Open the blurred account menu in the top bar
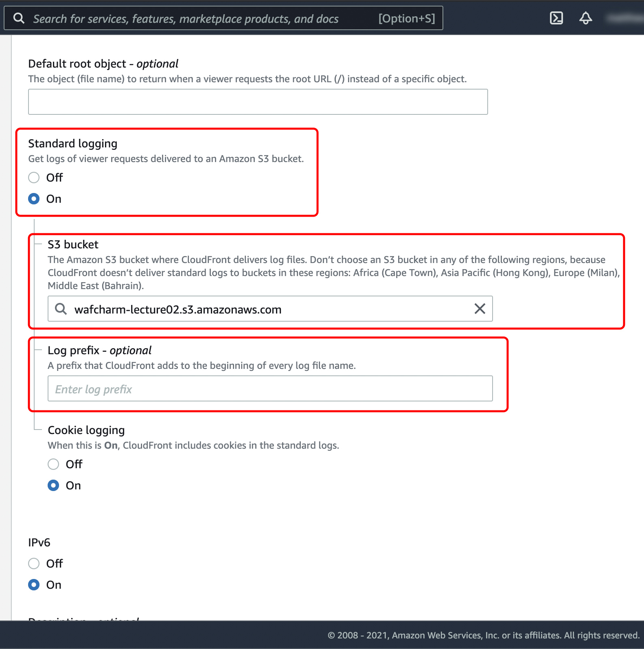644x649 pixels. pos(625,18)
